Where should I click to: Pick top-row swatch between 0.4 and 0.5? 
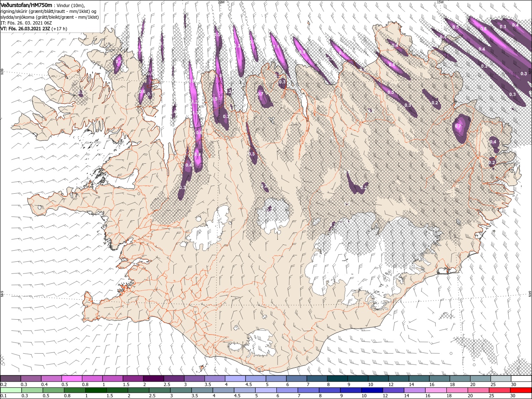52,379
